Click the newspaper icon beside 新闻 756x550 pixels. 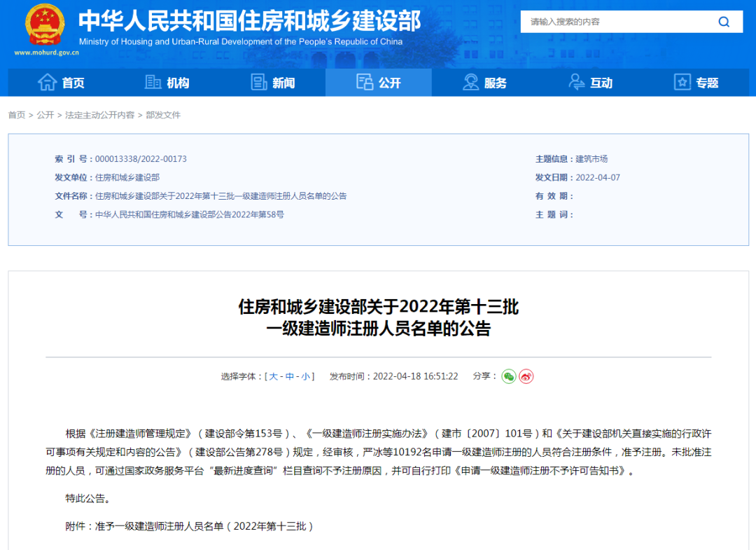coord(259,83)
